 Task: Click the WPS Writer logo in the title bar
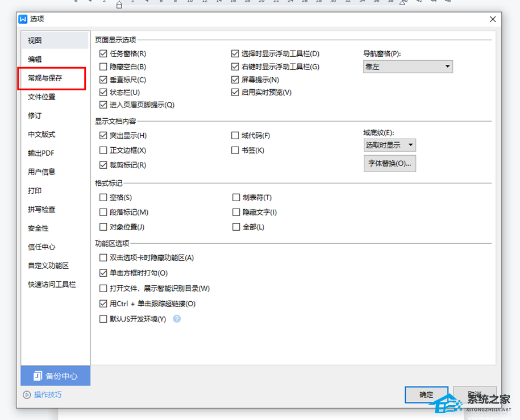point(23,19)
